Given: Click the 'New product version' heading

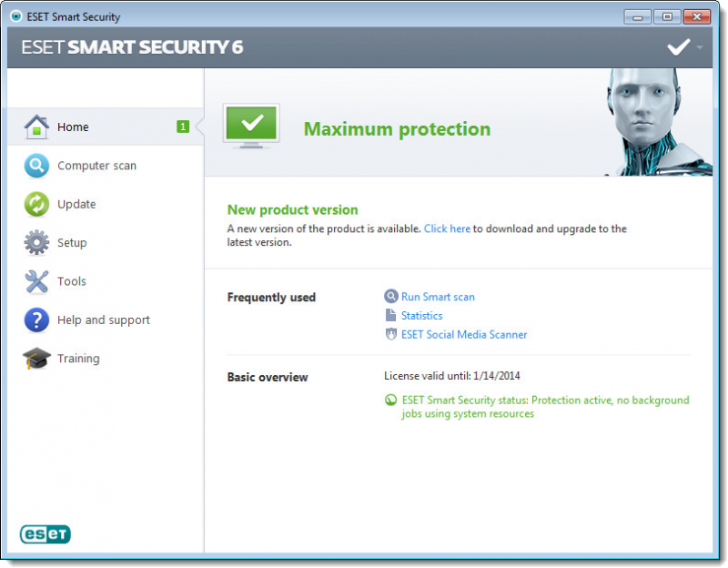Looking at the screenshot, I should pyautogui.click(x=292, y=210).
